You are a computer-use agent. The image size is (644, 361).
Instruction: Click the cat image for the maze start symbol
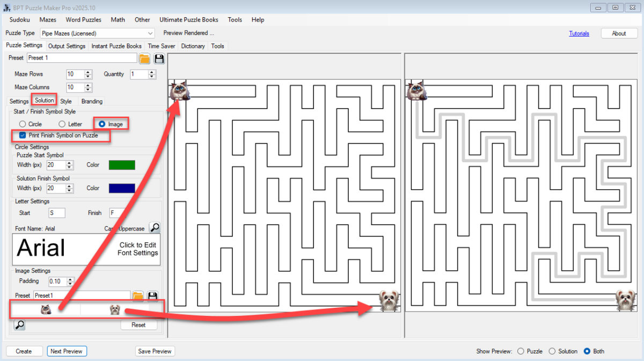(45, 309)
